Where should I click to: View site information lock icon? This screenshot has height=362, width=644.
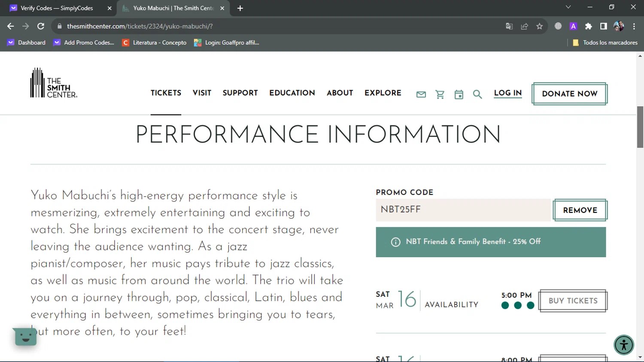coord(59,26)
